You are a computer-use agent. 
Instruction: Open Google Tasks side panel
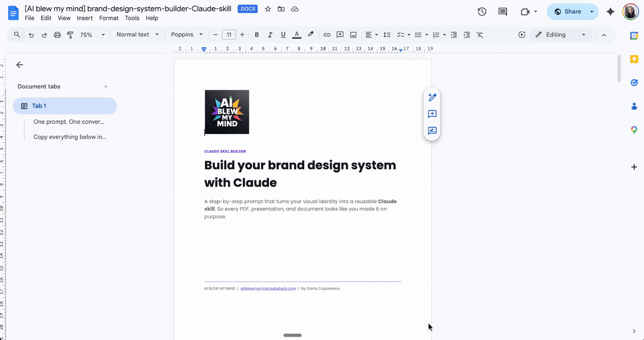pos(634,83)
